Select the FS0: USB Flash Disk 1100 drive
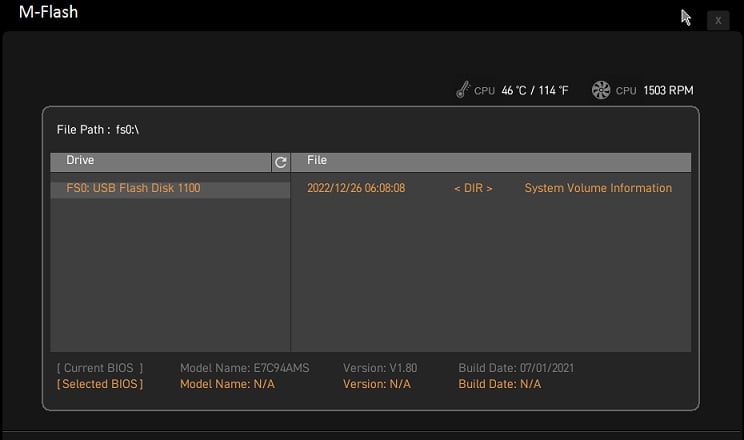Screen dimensions: 744x440 click(x=133, y=188)
